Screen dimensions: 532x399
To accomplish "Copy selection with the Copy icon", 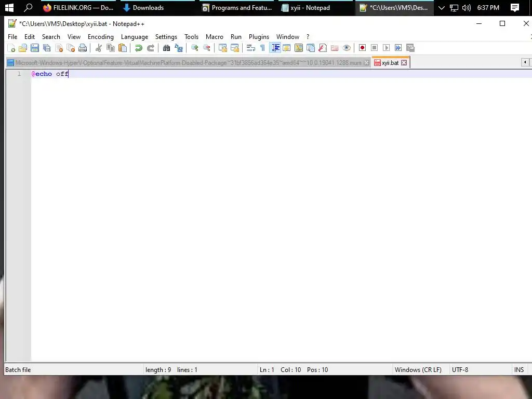I will coord(110,48).
